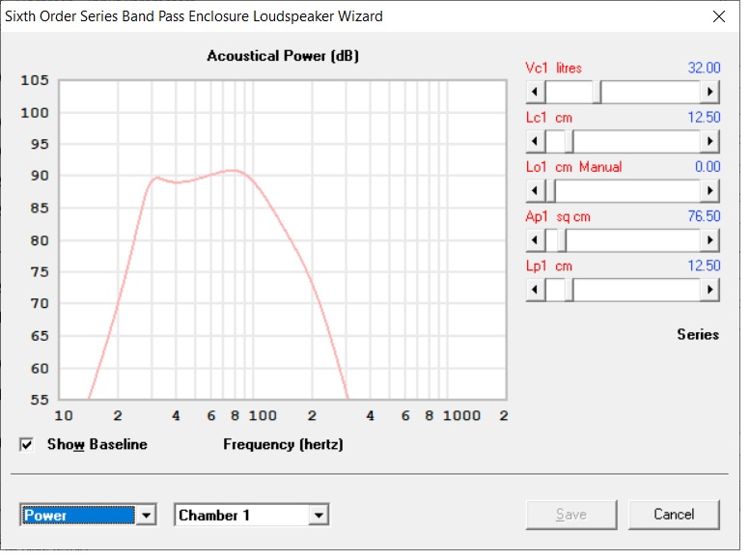The width and height of the screenshot is (750, 560).
Task: Click the Lo1 value 0.00
Action: pyautogui.click(x=708, y=167)
